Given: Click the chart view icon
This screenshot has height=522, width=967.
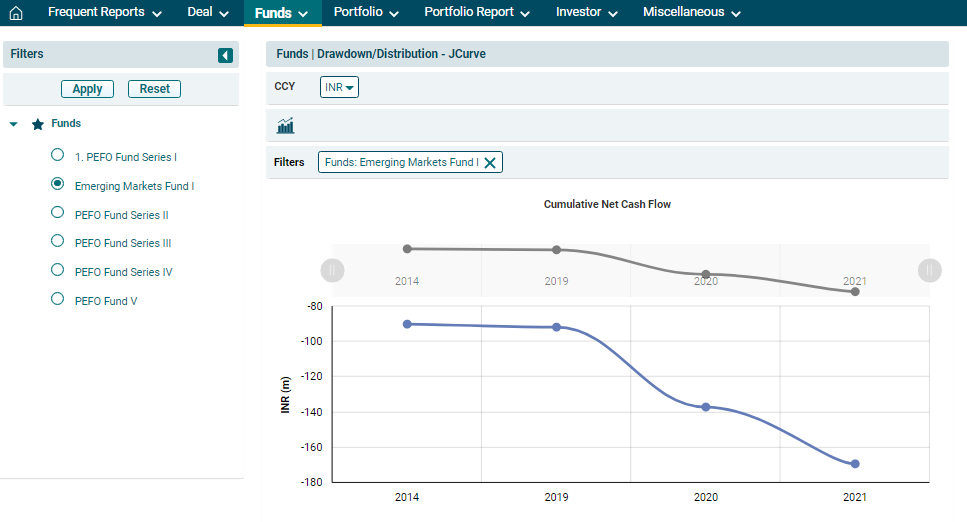Looking at the screenshot, I should click(x=285, y=126).
